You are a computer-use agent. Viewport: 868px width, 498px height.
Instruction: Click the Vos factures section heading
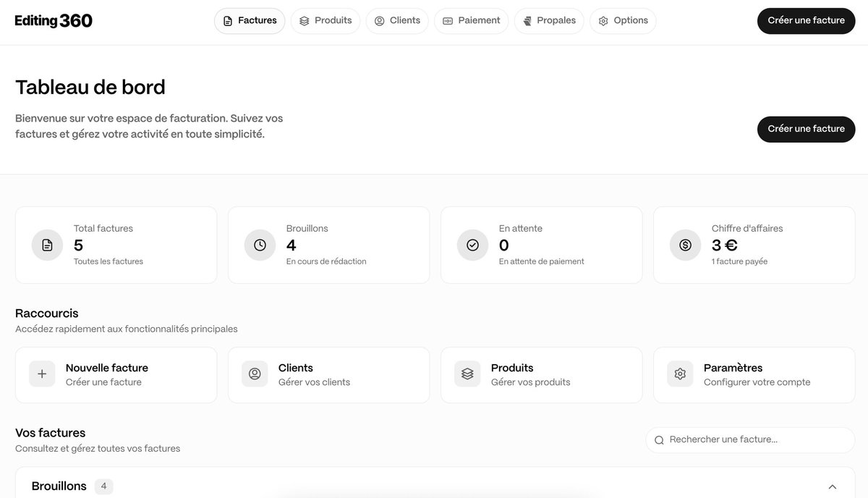[x=51, y=433]
